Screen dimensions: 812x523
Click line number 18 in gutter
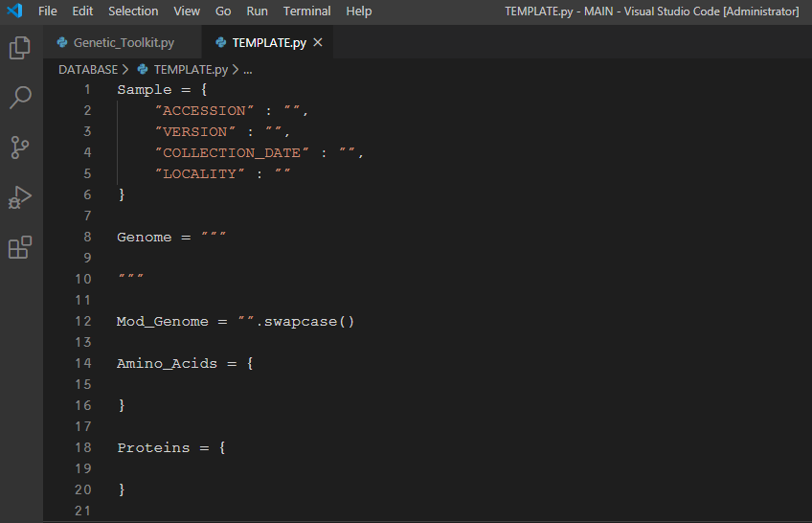(83, 448)
